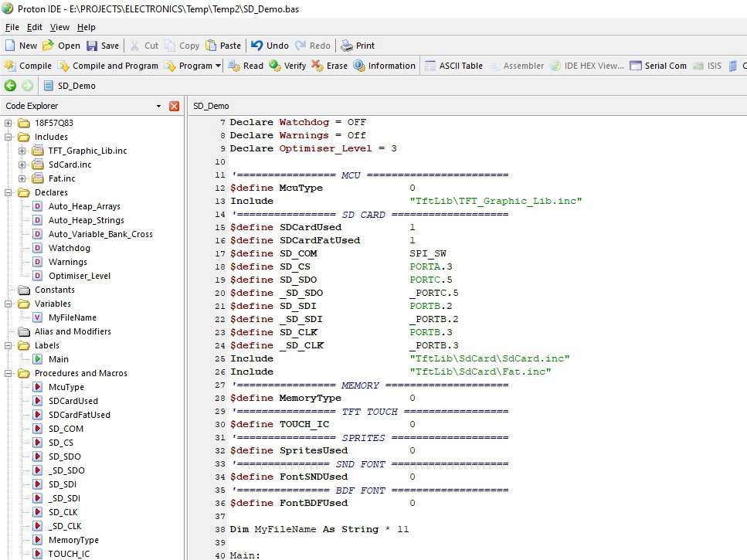747x560 pixels.
Task: Click the Print printer icon
Action: tap(347, 46)
